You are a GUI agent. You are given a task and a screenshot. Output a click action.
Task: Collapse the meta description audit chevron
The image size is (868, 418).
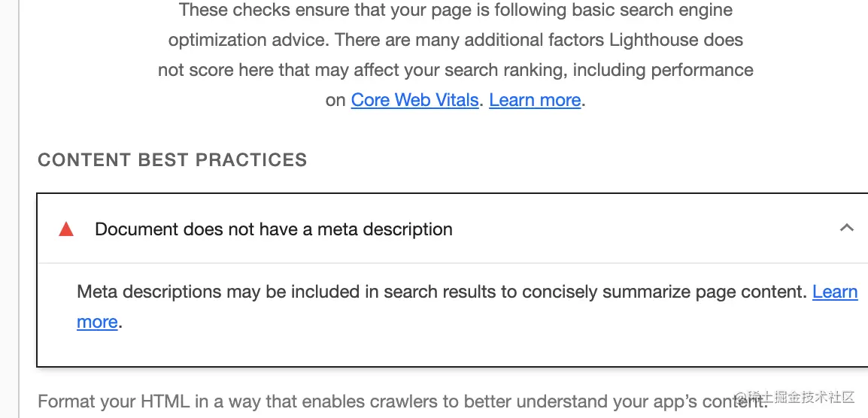click(847, 228)
